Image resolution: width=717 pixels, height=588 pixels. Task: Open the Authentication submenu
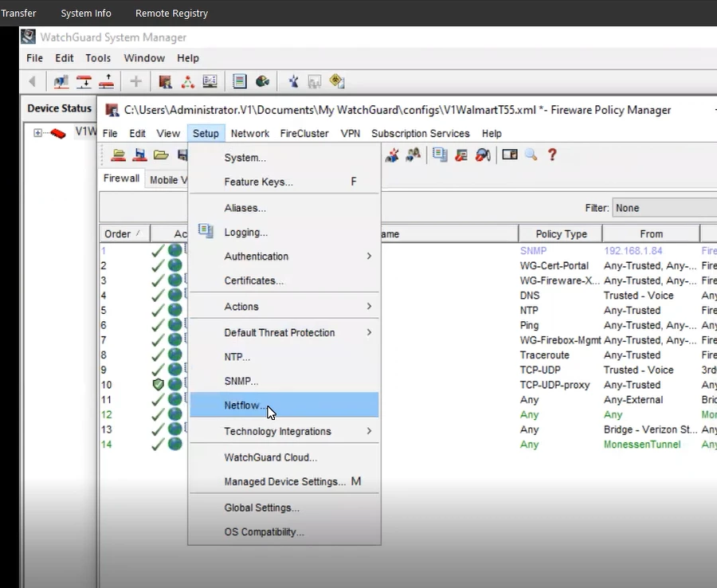284,256
